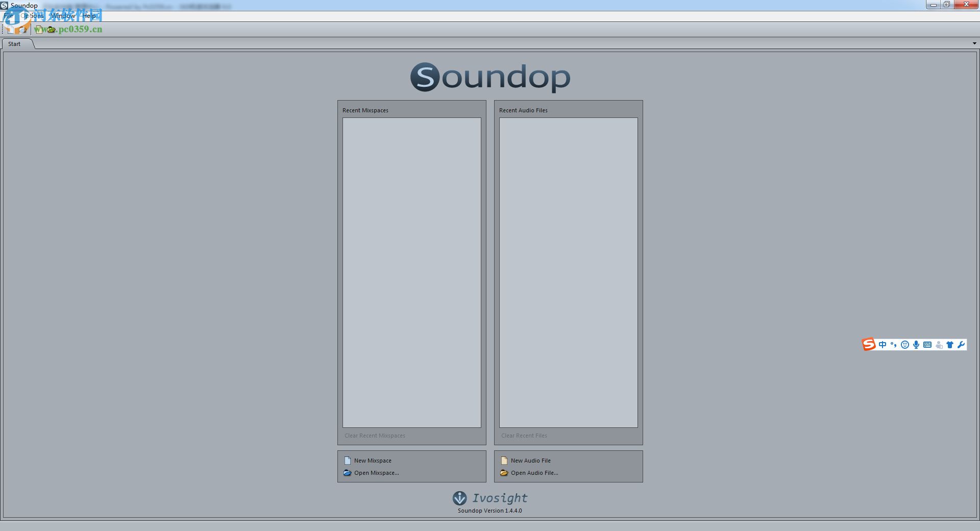Click the microphone voice input icon

pos(916,345)
